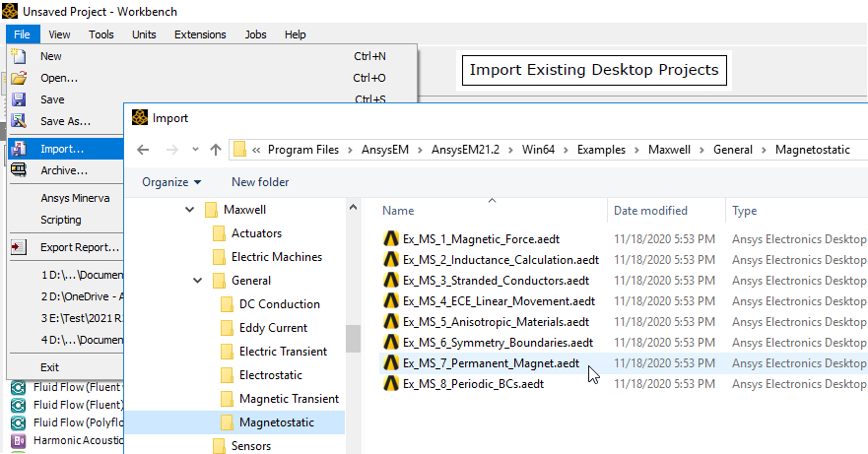
Task: Choose Import... from the File menu
Action: [x=66, y=149]
